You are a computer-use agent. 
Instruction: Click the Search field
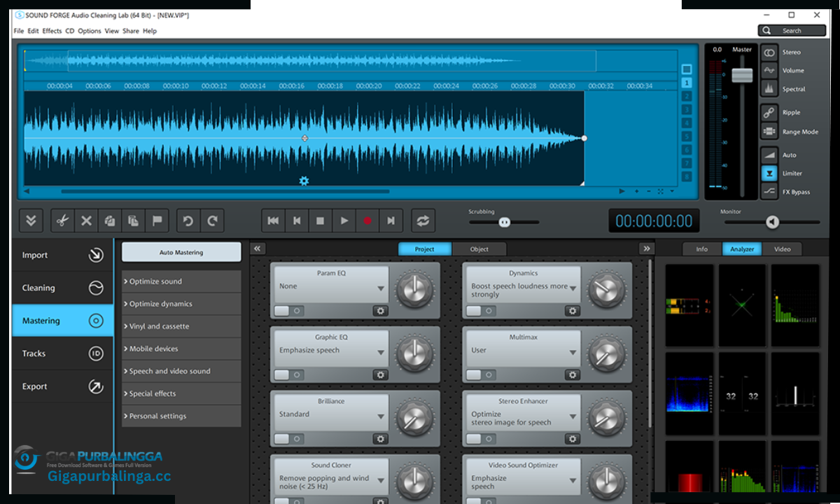[792, 31]
